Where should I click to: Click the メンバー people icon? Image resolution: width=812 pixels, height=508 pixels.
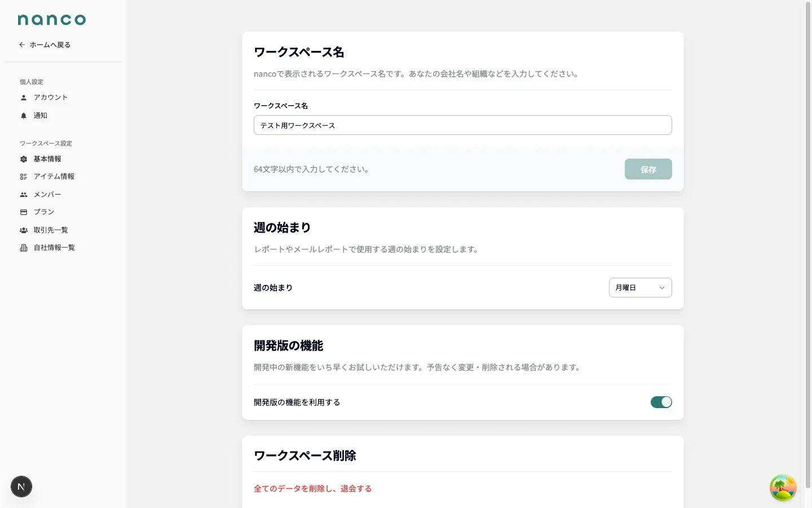(24, 195)
